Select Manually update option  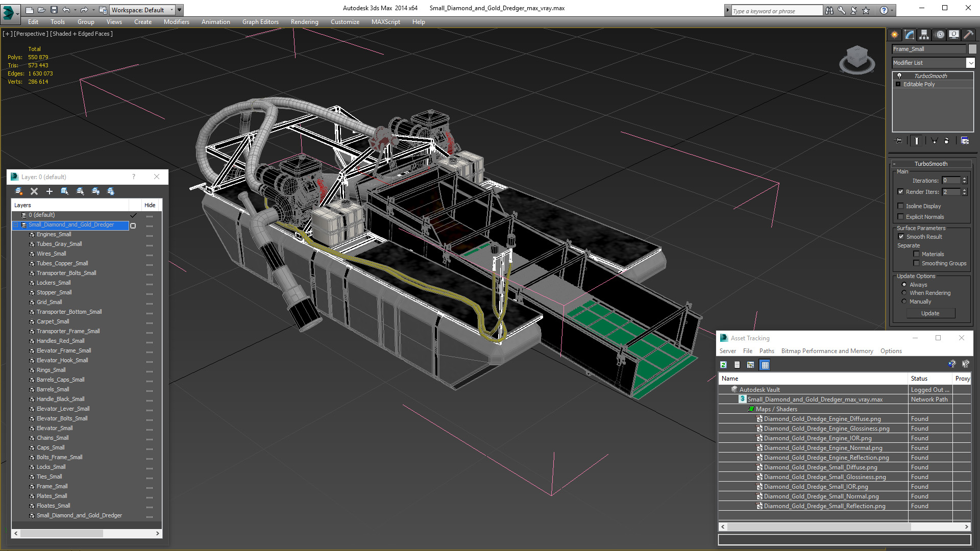904,302
